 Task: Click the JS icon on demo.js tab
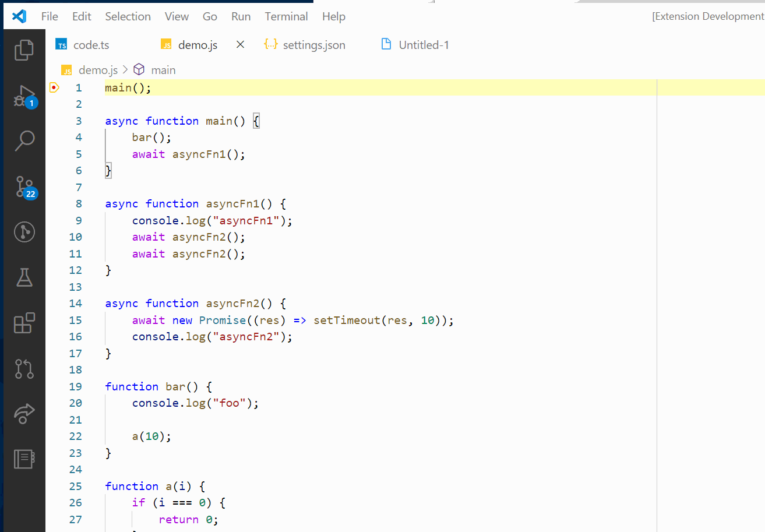coord(166,45)
